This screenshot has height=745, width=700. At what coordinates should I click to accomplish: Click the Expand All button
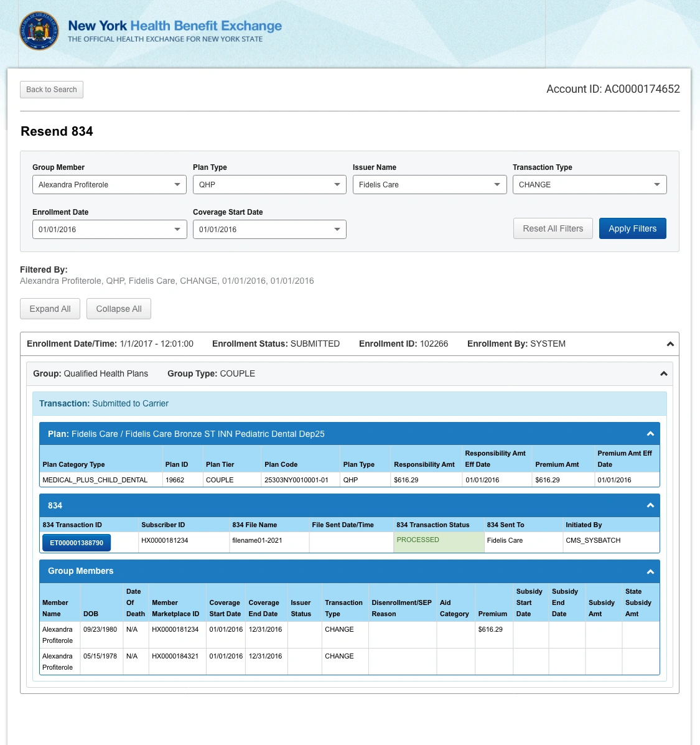[50, 308]
